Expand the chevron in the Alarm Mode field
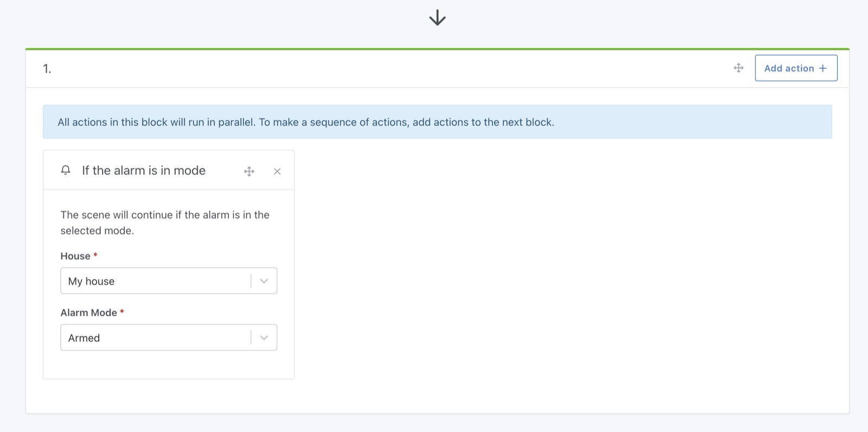The height and width of the screenshot is (432, 868). tap(264, 338)
